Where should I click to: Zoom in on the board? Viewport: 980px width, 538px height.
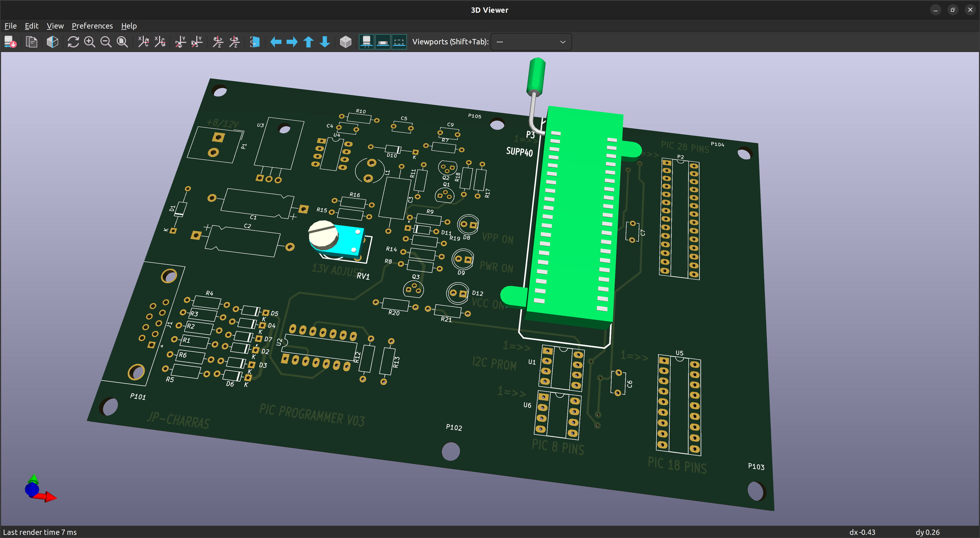click(x=90, y=42)
